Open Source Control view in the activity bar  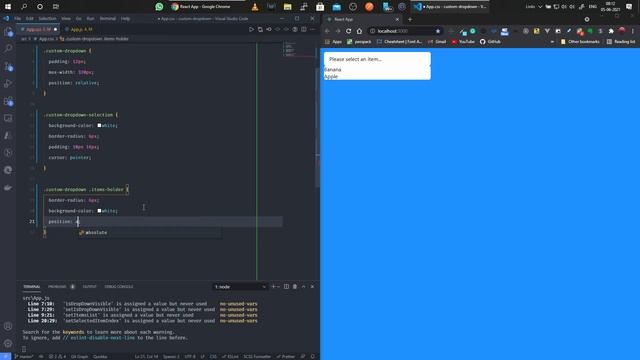[x=8, y=66]
